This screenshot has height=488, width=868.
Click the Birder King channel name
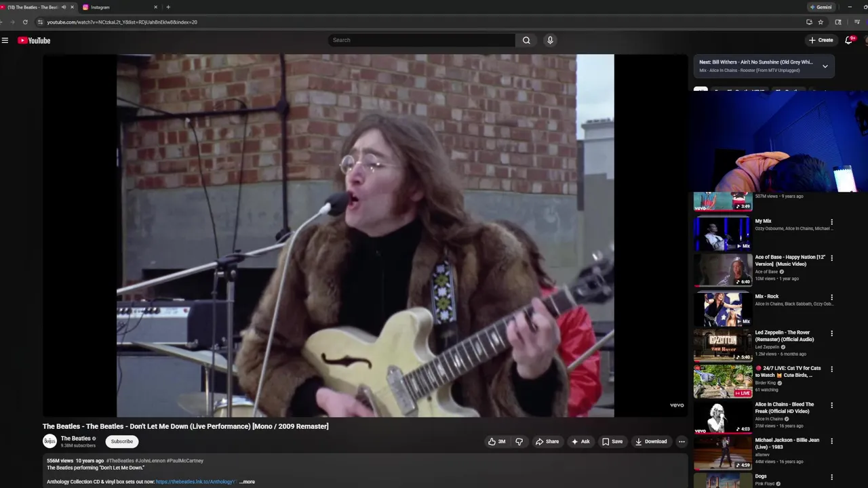tap(766, 383)
